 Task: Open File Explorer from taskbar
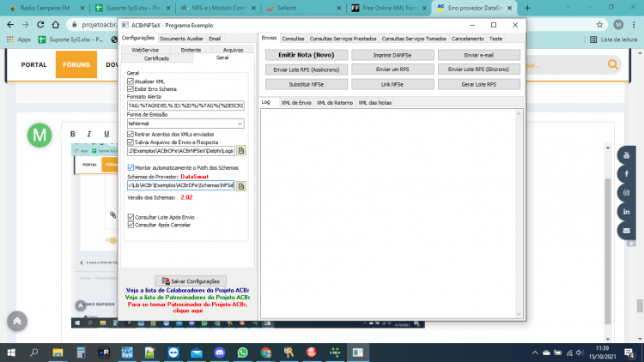(x=58, y=353)
